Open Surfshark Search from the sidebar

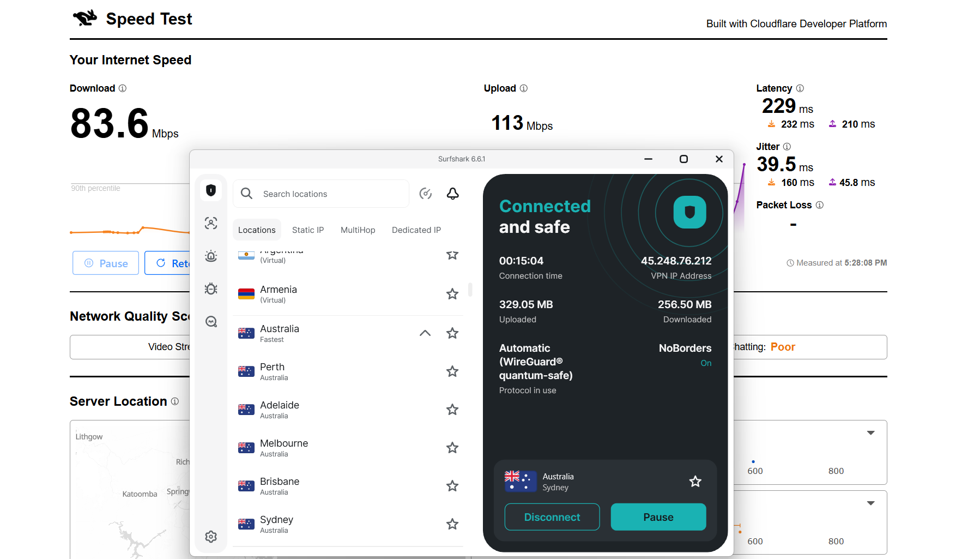point(211,321)
